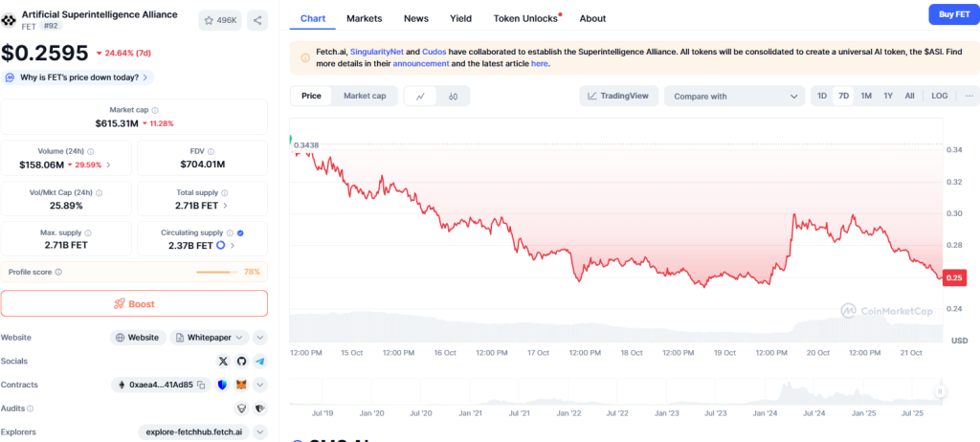Open the Telegram social link
The height and width of the screenshot is (442, 980).
click(259, 361)
